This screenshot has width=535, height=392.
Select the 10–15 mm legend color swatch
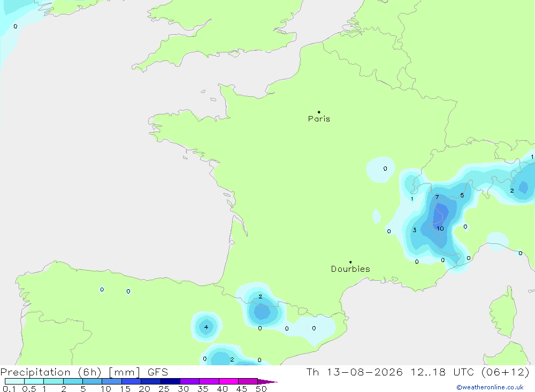point(112,381)
